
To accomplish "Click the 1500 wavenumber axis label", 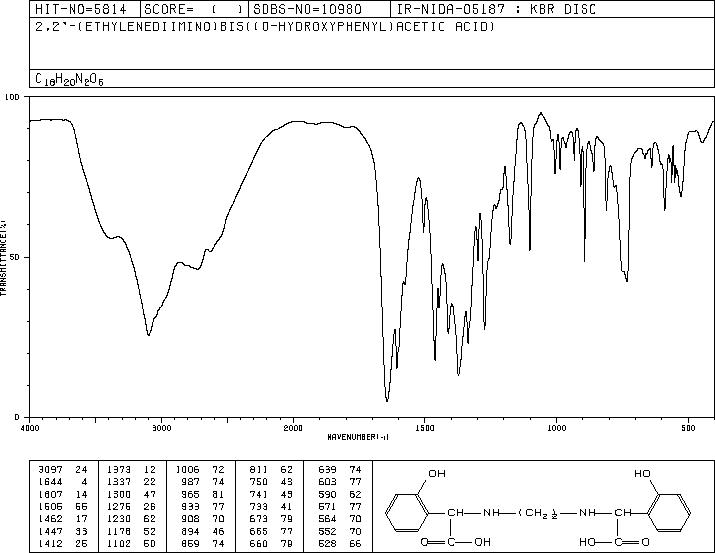I will pos(425,428).
